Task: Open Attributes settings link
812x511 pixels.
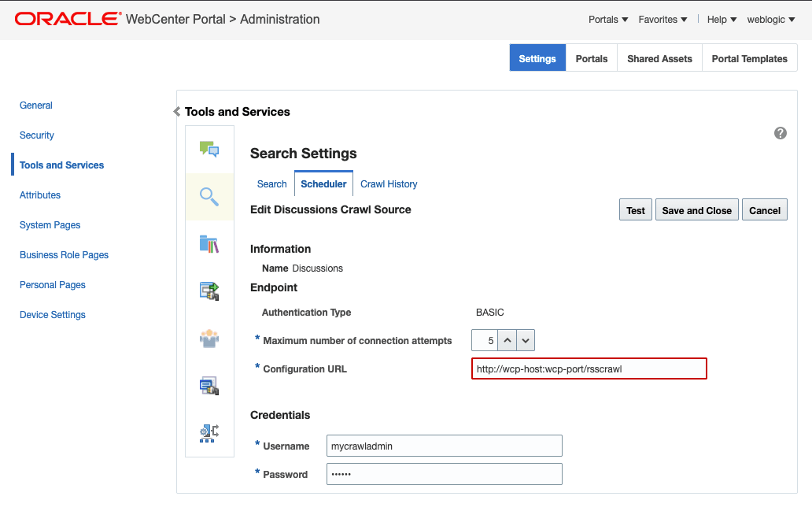Action: pyautogui.click(x=40, y=194)
